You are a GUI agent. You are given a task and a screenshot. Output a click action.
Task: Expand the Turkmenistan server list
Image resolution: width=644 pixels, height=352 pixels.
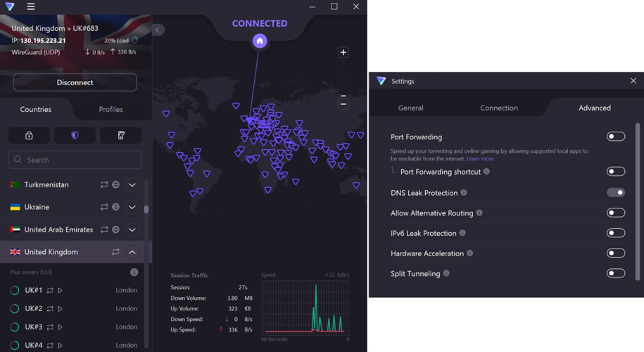point(132,184)
